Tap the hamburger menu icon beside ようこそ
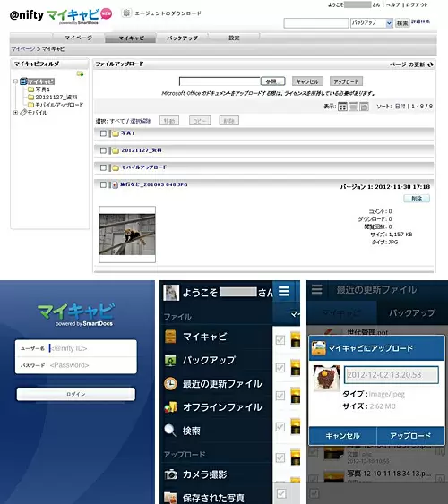This screenshot has height=504, width=448. point(283,292)
